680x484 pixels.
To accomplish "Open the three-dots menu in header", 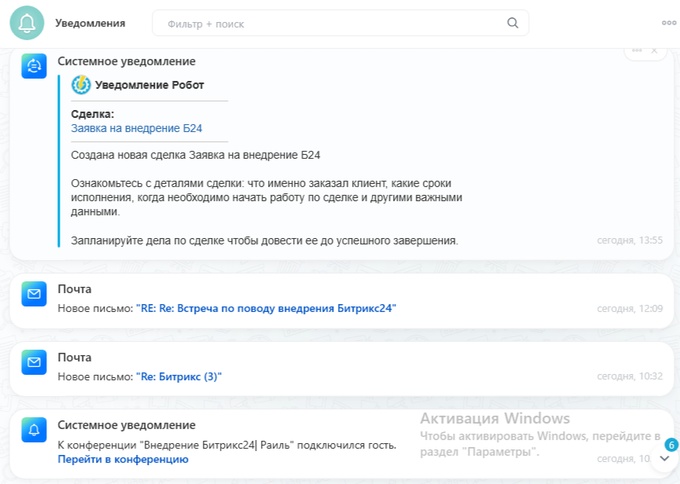I will click(669, 23).
